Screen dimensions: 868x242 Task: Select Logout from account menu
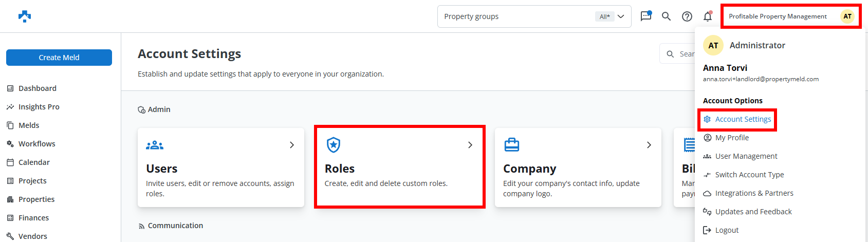click(x=727, y=230)
